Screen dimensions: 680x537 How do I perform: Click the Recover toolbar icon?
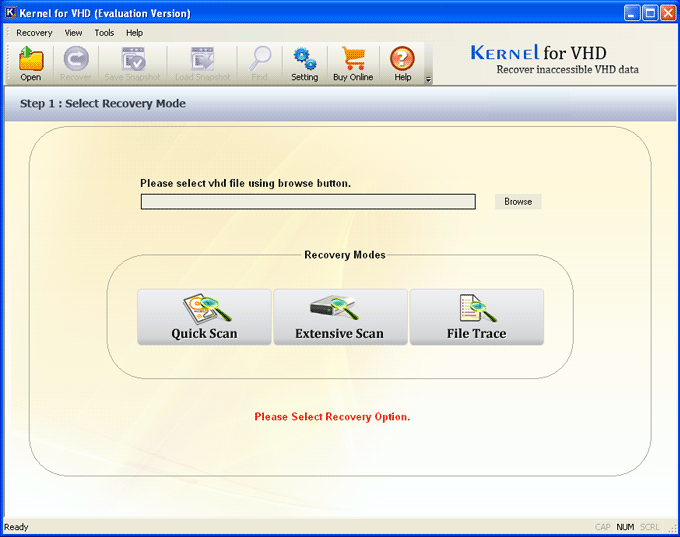76,60
